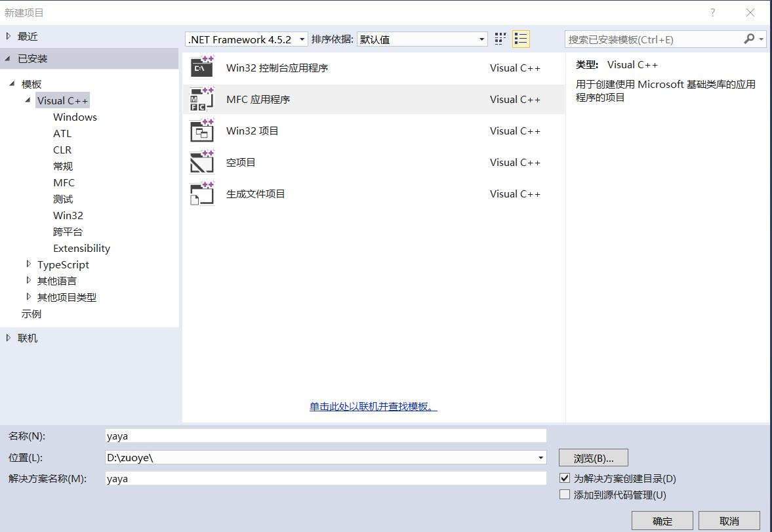The height and width of the screenshot is (532, 772).
Task: Open the help question mark button
Action: tap(712, 12)
